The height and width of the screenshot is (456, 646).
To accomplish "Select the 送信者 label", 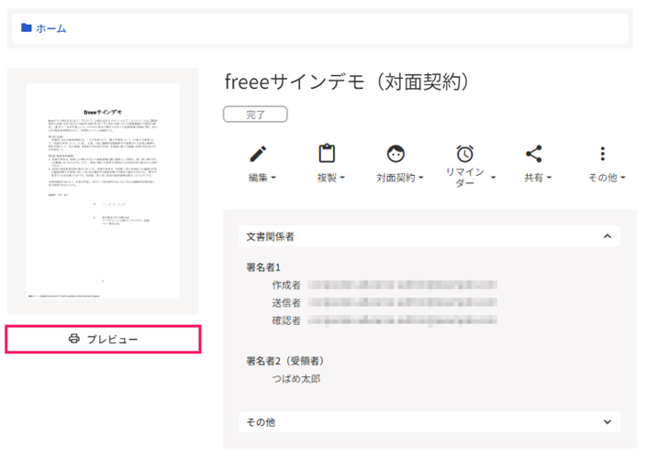I will coord(286,303).
